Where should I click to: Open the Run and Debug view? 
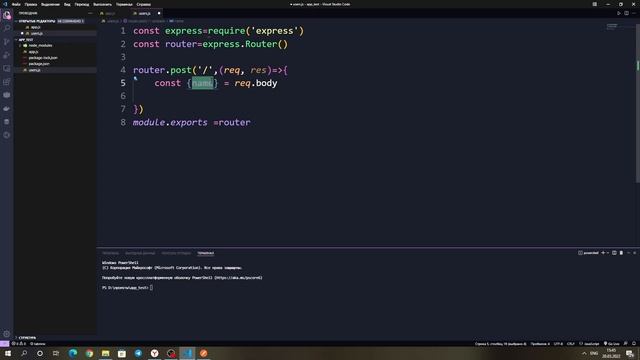point(7,55)
